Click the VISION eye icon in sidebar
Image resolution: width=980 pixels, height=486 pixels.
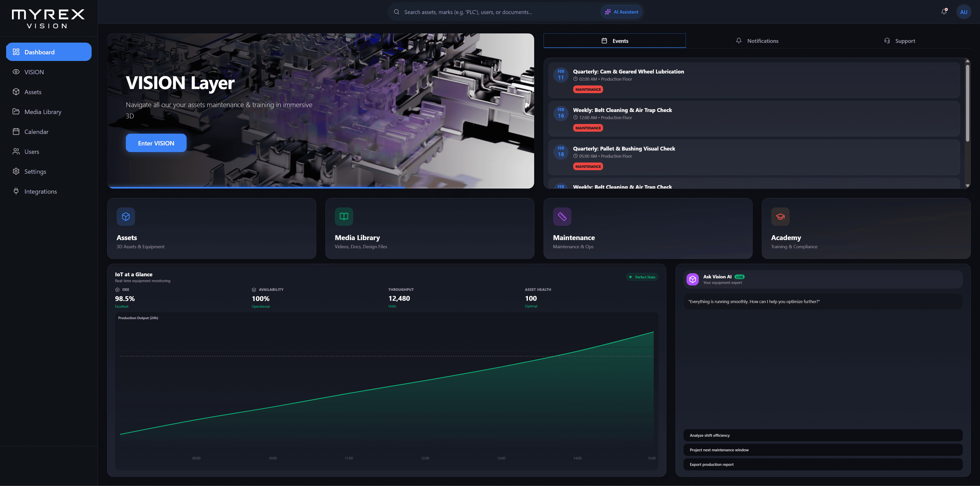16,72
